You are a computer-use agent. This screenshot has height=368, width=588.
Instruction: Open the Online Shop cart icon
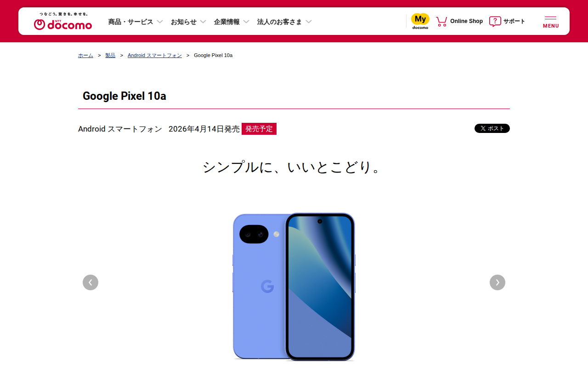(441, 21)
